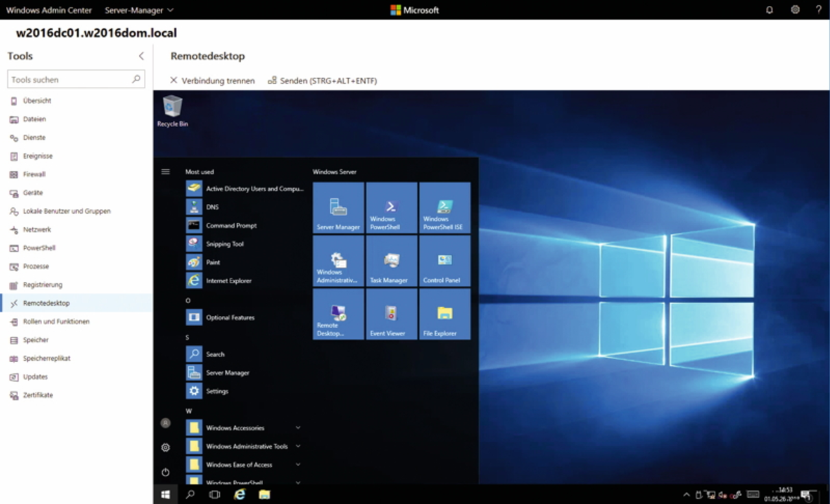The image size is (830, 504).
Task: Click Senden (STRG+ALT+ENTF) button
Action: pyautogui.click(x=322, y=81)
